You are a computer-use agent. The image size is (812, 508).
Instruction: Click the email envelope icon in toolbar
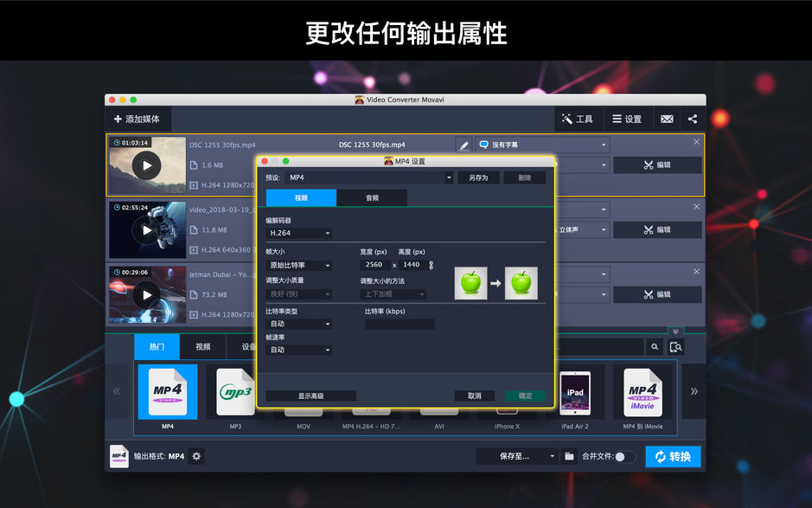(x=667, y=119)
